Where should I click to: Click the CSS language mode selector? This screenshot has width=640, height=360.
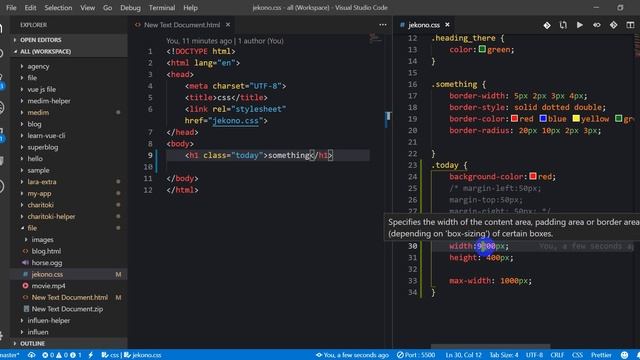577,355
